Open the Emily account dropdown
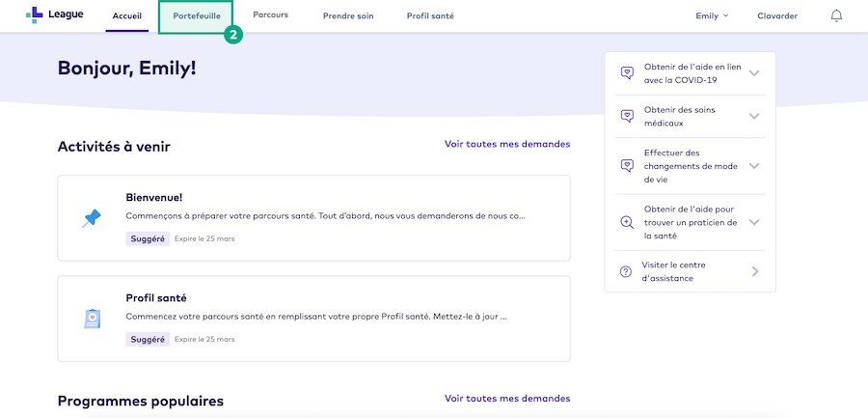The image size is (868, 418). [x=712, y=16]
